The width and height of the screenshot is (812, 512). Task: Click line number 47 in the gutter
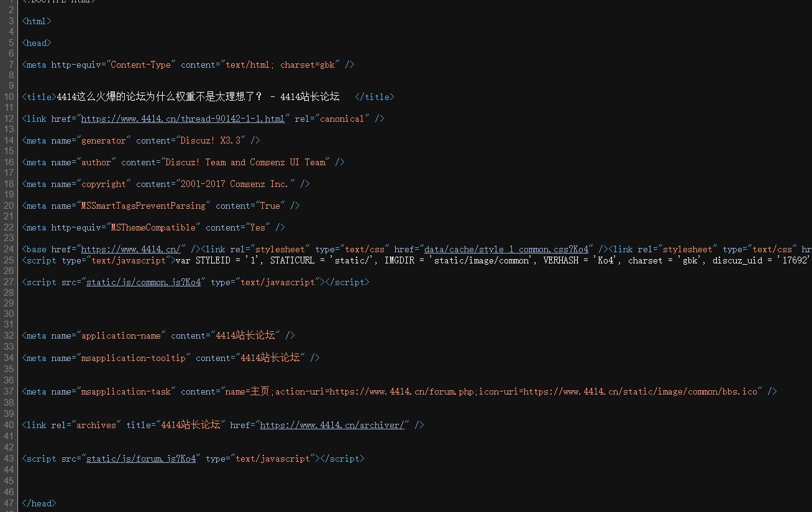9,503
